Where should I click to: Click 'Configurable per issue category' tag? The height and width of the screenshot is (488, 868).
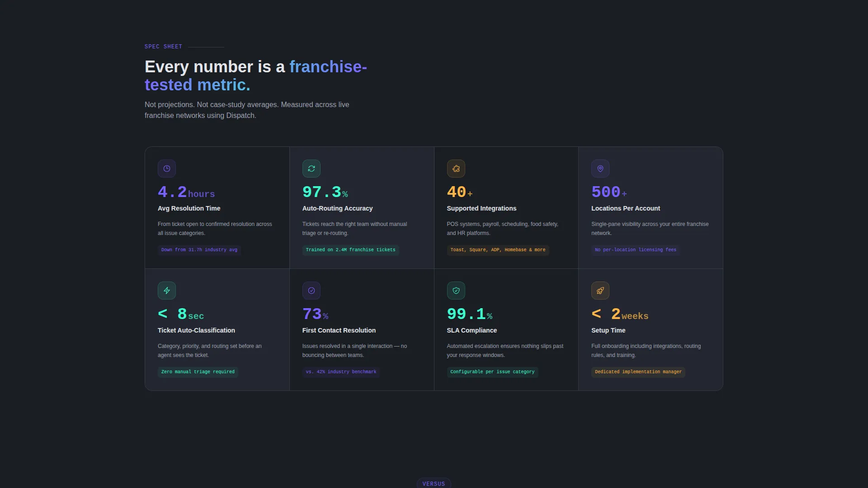tap(492, 372)
